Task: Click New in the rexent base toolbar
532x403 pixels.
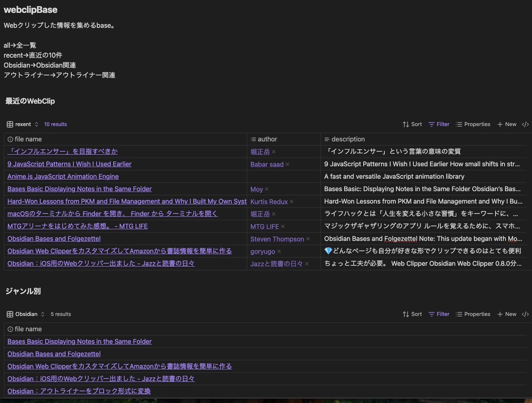Action: point(507,124)
